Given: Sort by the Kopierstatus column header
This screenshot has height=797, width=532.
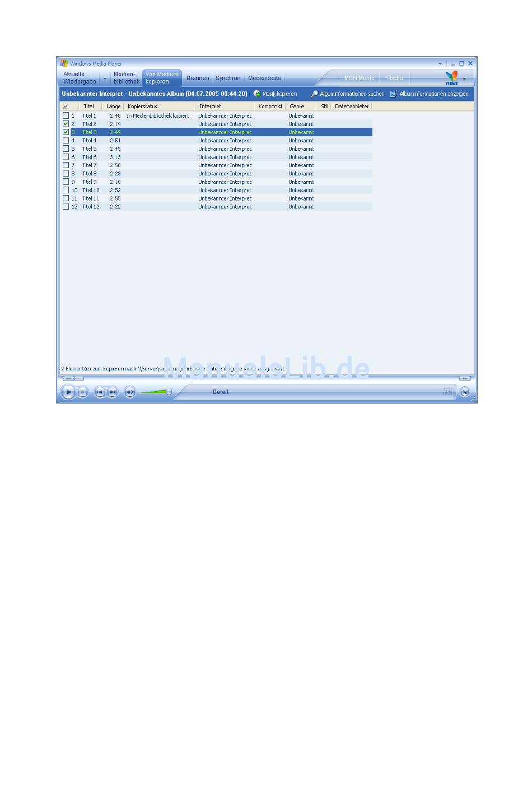Looking at the screenshot, I should pyautogui.click(x=160, y=106).
